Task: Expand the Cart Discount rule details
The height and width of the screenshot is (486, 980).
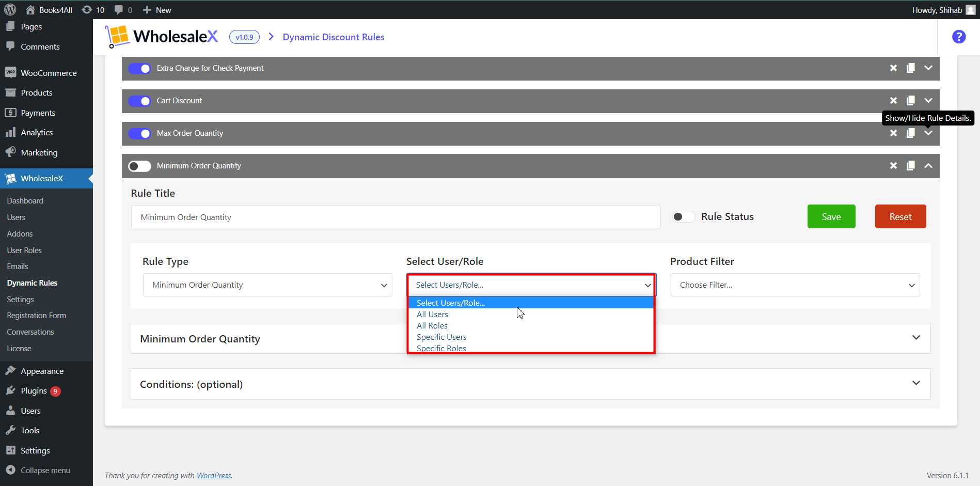Action: coord(928,101)
